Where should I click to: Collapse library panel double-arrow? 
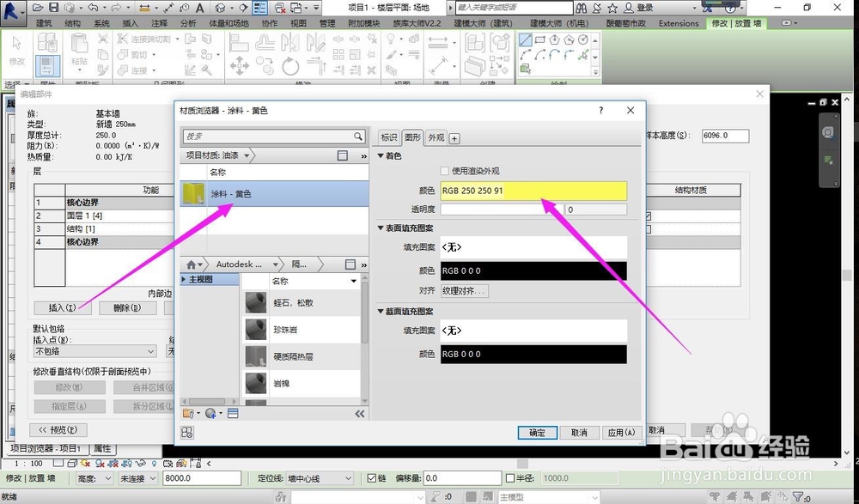click(359, 414)
